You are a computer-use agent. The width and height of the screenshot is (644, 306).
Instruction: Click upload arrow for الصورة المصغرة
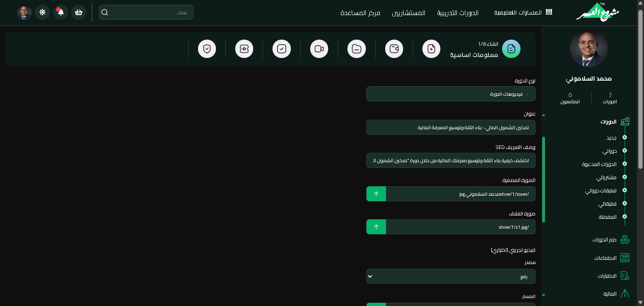click(376, 194)
